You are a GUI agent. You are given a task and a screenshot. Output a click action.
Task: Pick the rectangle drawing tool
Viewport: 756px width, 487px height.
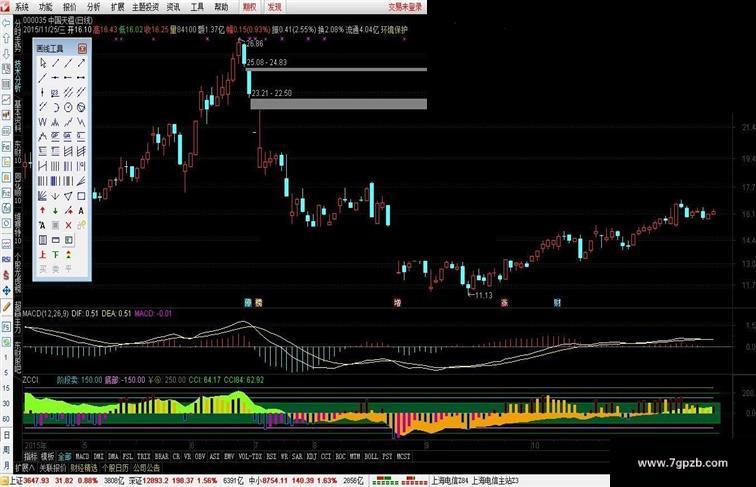(x=81, y=196)
